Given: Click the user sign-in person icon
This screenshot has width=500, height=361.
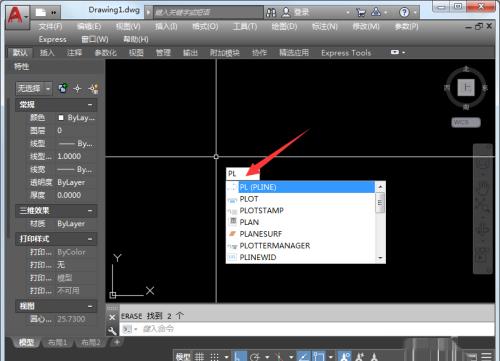Looking at the screenshot, I should (286, 12).
